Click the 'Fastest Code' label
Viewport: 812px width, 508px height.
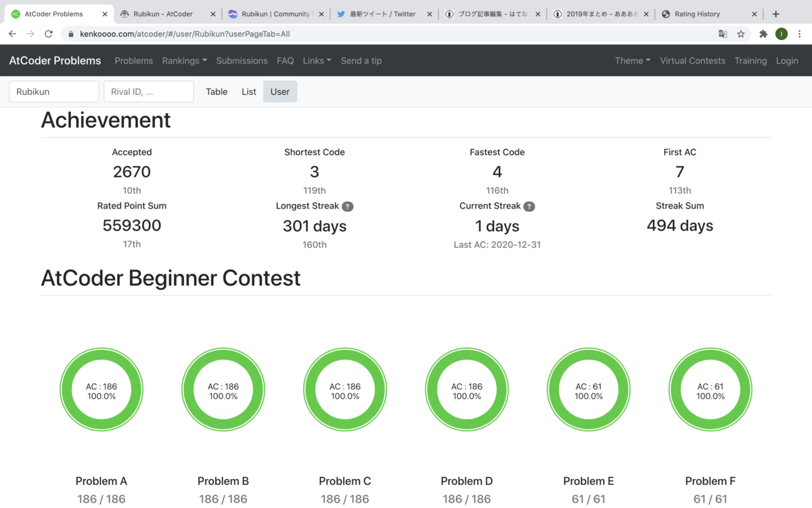point(497,152)
